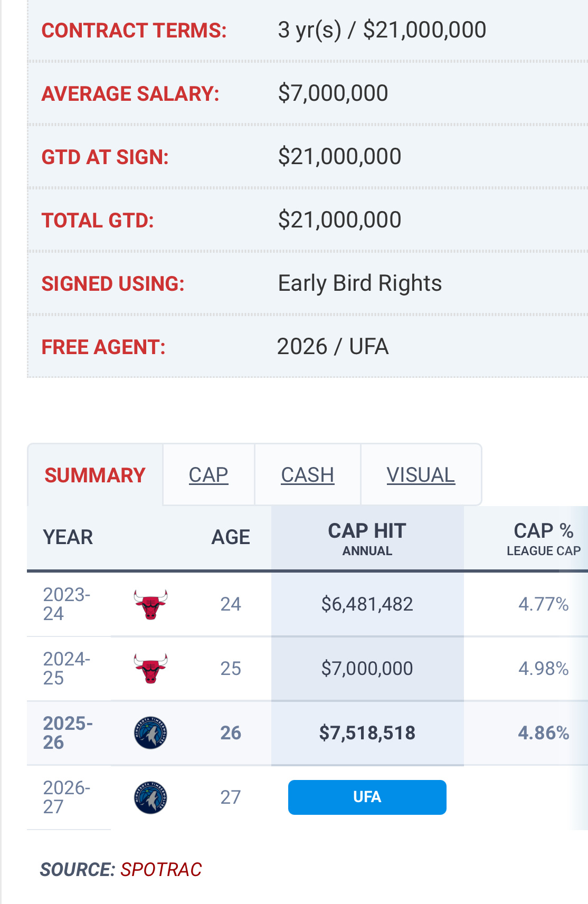Click the 2025-26 season year label
This screenshot has width=588, height=904.
[68, 733]
